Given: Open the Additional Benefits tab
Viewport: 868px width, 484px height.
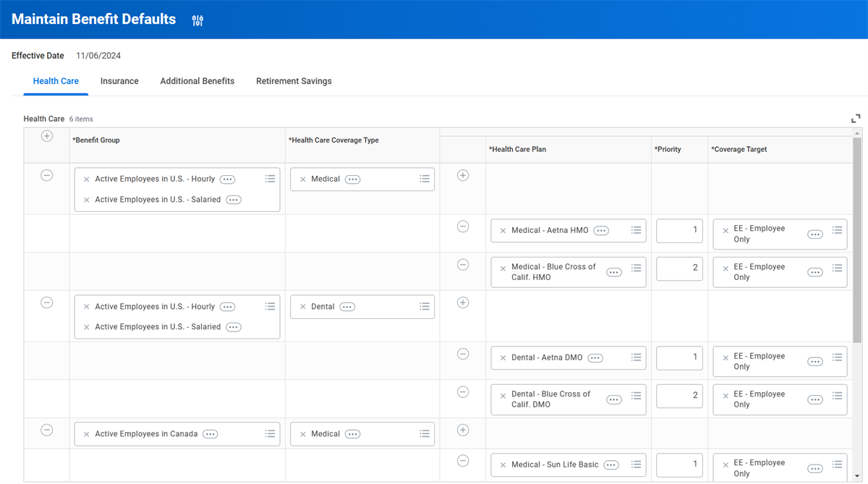Looking at the screenshot, I should tap(197, 81).
